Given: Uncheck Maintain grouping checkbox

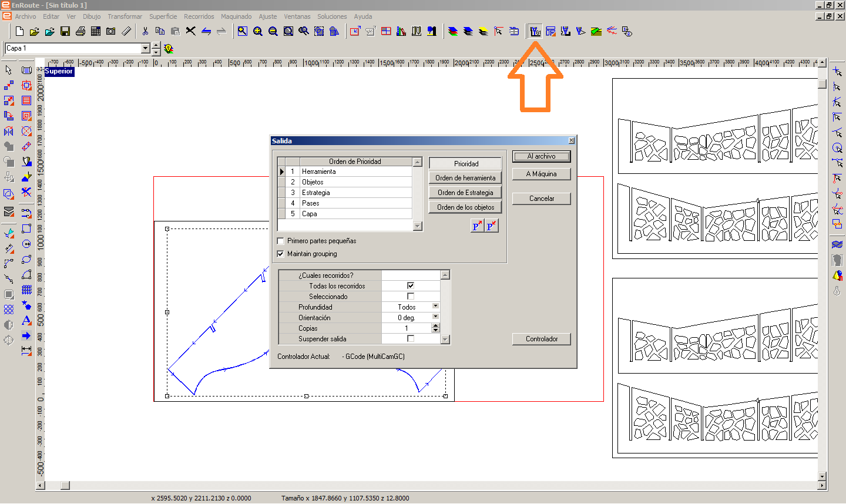Looking at the screenshot, I should pos(280,254).
